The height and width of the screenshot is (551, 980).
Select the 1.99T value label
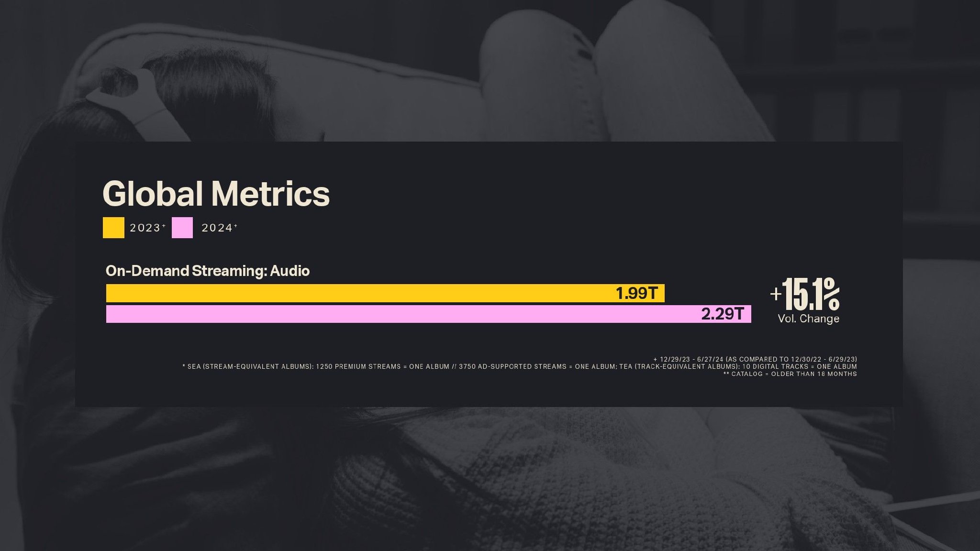coord(636,293)
